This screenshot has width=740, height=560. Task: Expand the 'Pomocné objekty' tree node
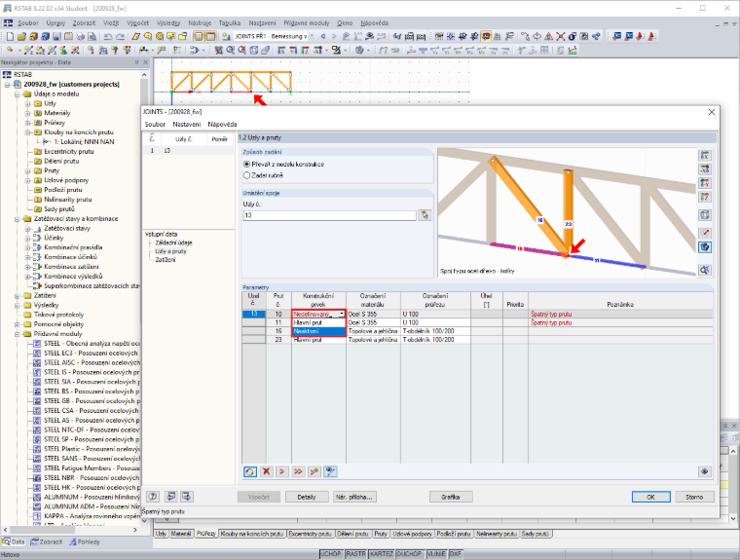[x=18, y=324]
